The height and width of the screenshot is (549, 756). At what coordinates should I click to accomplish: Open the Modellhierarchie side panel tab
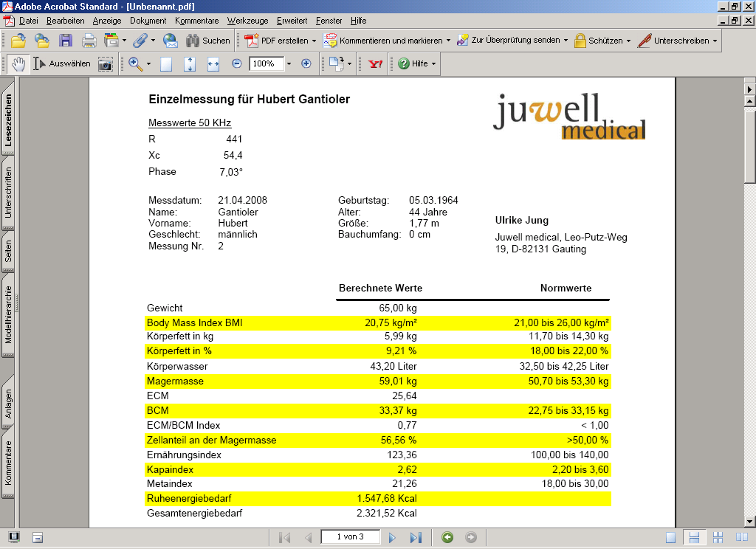8,315
